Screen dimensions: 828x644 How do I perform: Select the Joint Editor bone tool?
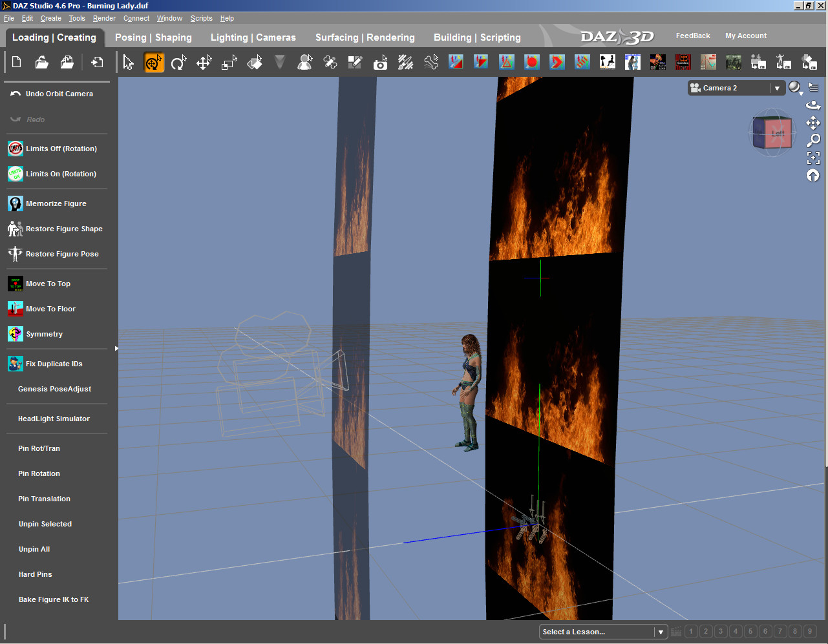(330, 62)
